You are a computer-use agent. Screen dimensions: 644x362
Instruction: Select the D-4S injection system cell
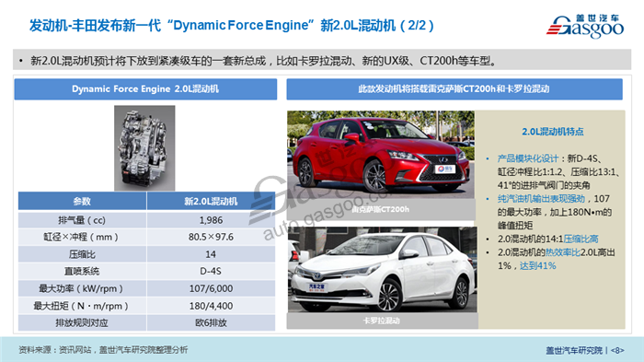[x=211, y=272]
